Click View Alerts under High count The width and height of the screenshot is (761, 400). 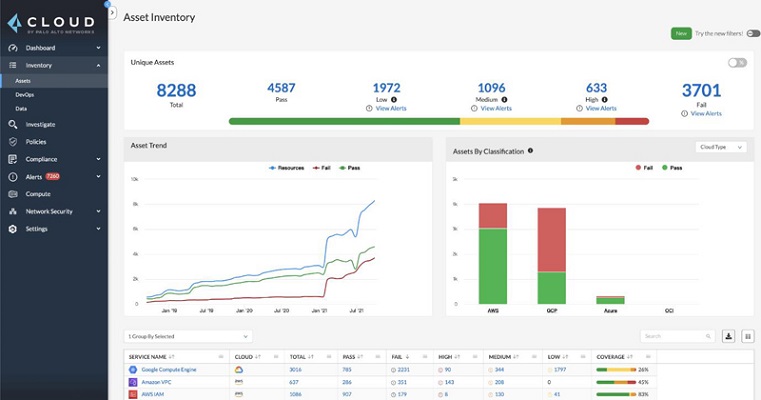pos(600,108)
